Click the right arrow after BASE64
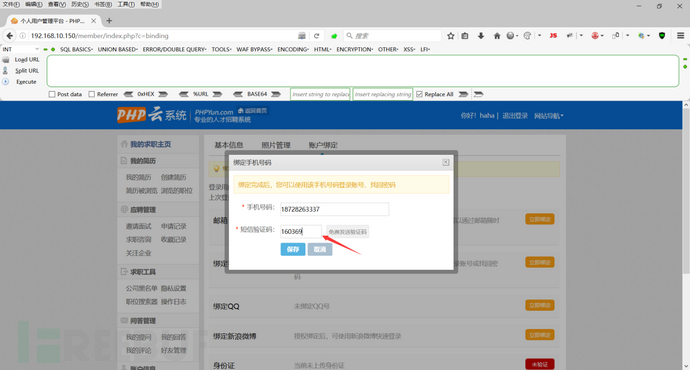This screenshot has height=370, width=690. point(276,94)
